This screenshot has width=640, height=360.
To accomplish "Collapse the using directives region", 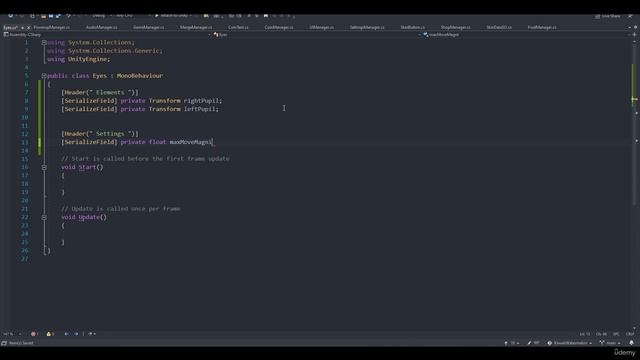I will [x=44, y=42].
